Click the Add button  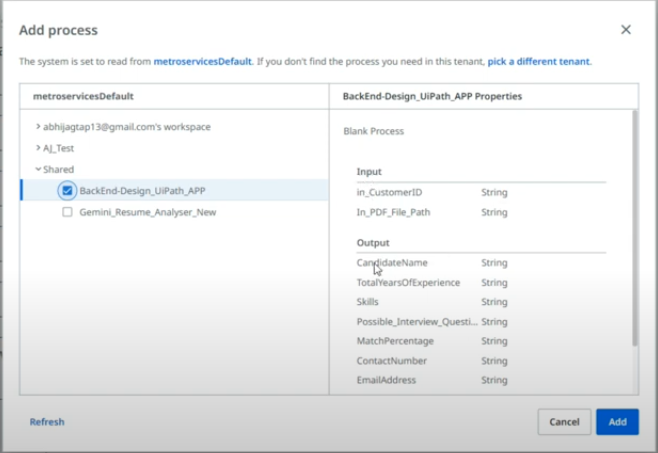pos(617,422)
